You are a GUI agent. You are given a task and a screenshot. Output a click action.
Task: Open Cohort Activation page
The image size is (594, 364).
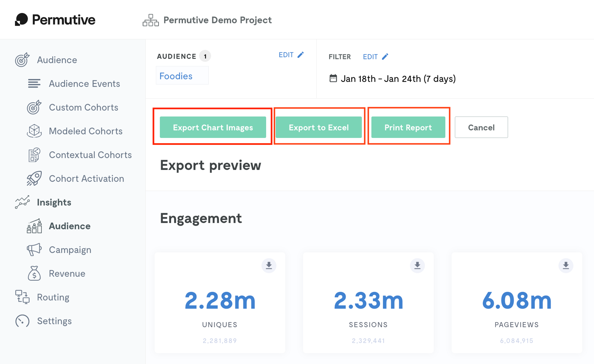tap(86, 179)
